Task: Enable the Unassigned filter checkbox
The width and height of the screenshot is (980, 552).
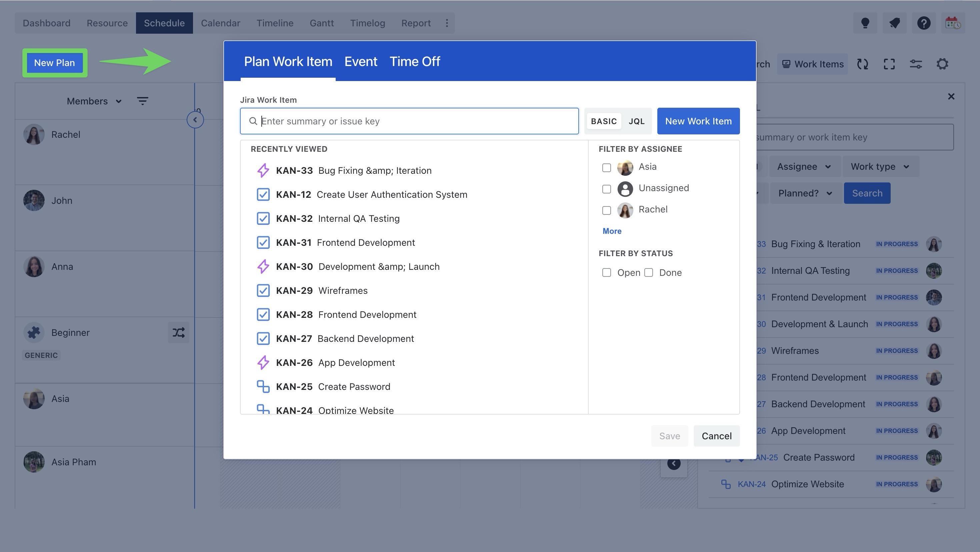Action: (606, 189)
